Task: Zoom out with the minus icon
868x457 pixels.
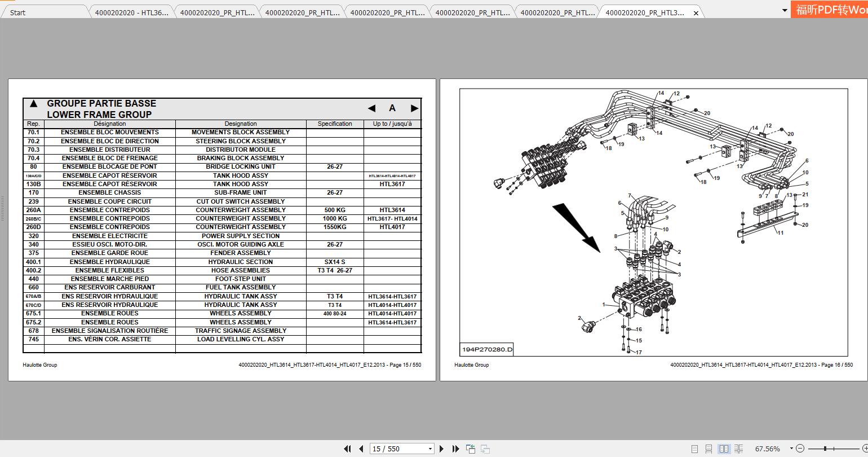Action: click(x=801, y=448)
